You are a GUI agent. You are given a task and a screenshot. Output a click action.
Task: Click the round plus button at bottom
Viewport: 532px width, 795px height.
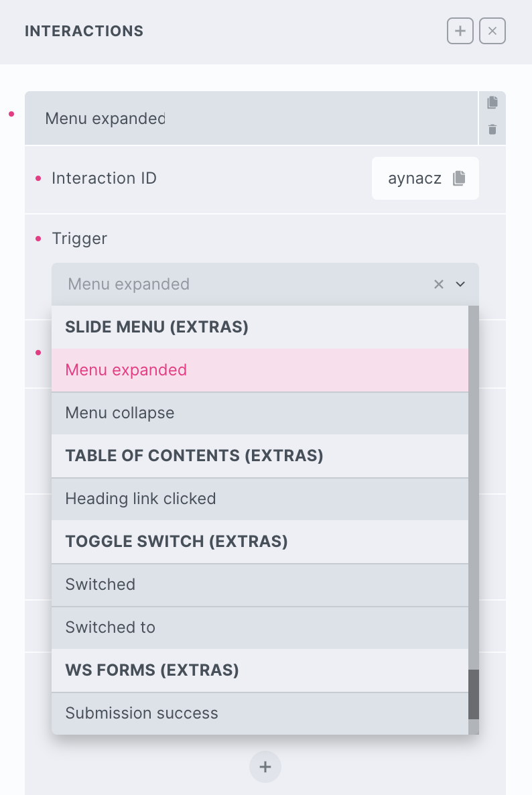point(265,767)
